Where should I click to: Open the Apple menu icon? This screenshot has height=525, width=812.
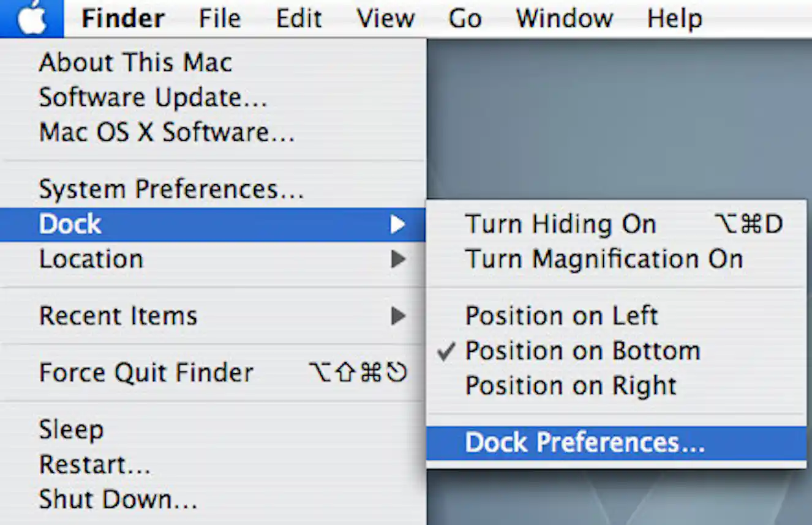32,17
